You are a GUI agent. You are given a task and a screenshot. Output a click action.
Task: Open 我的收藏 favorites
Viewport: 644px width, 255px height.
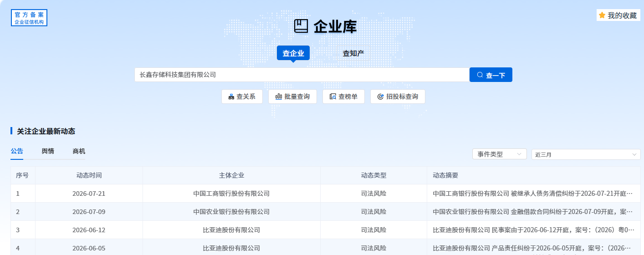pyautogui.click(x=618, y=15)
